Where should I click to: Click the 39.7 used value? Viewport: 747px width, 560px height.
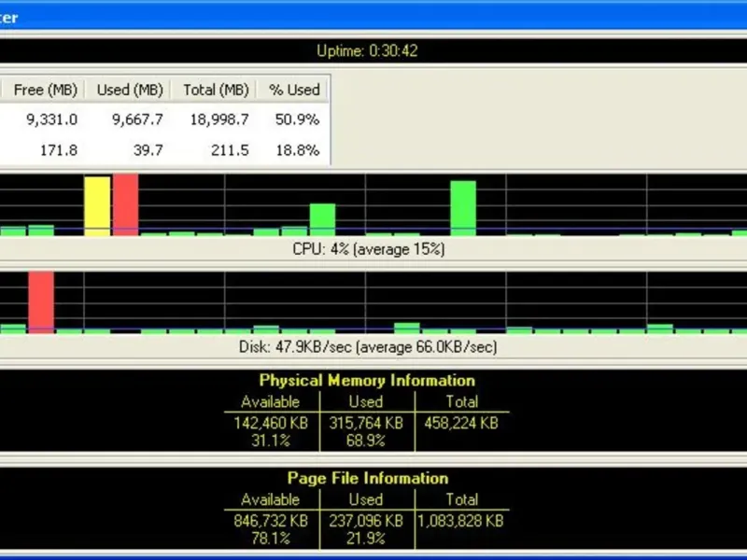pos(148,150)
